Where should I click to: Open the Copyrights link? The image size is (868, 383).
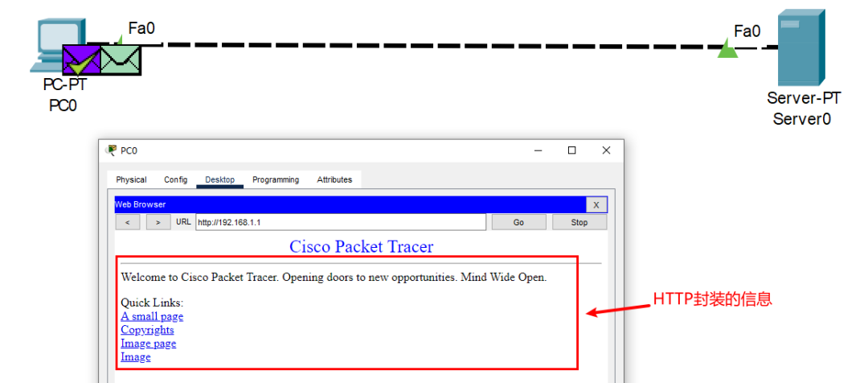pos(147,330)
